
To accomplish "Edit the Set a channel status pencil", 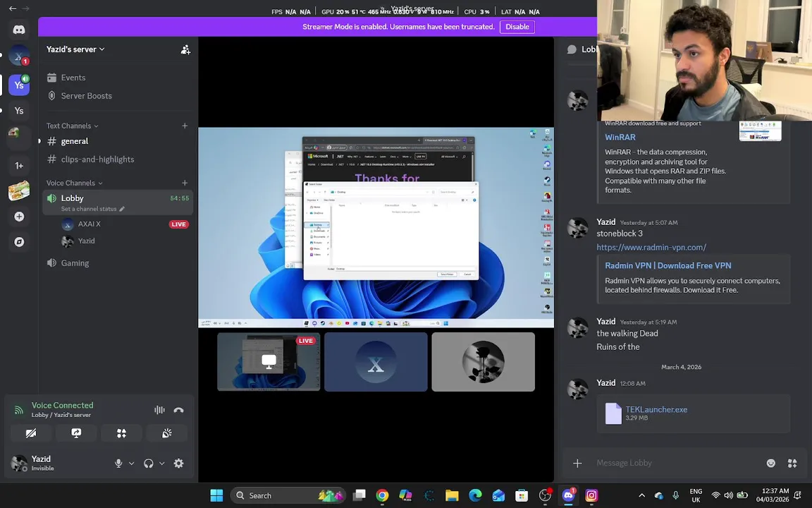I will (x=122, y=209).
